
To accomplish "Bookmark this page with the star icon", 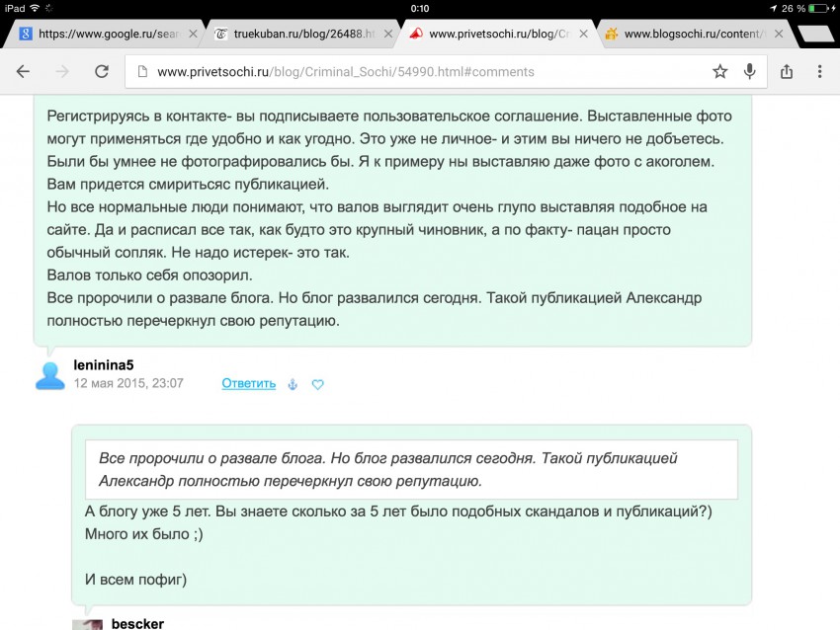I will coord(720,71).
